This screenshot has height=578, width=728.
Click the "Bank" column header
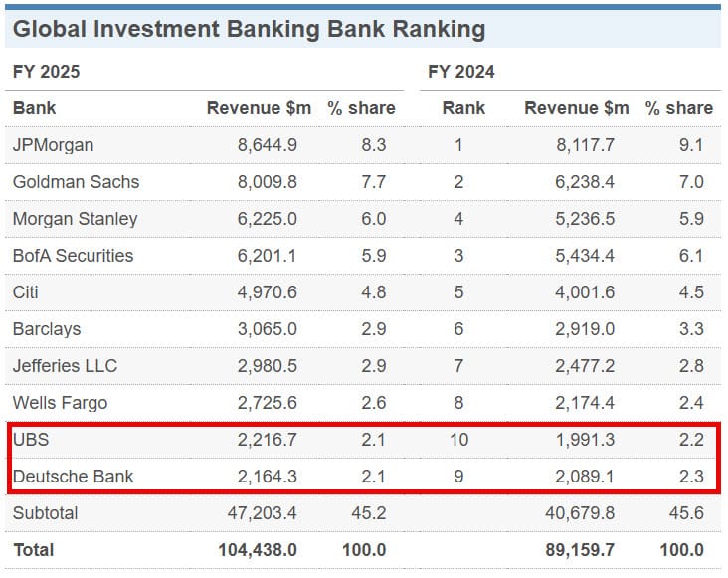tap(34, 108)
